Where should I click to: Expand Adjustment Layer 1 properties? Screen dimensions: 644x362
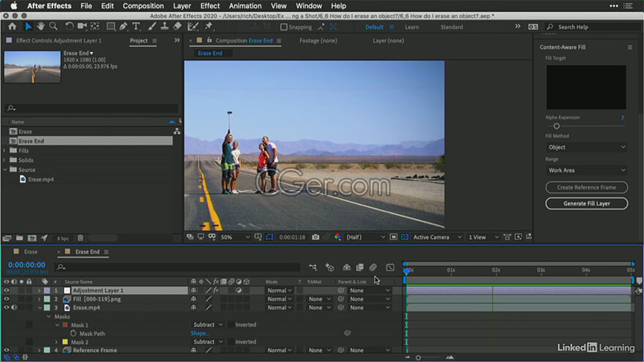pyautogui.click(x=39, y=290)
